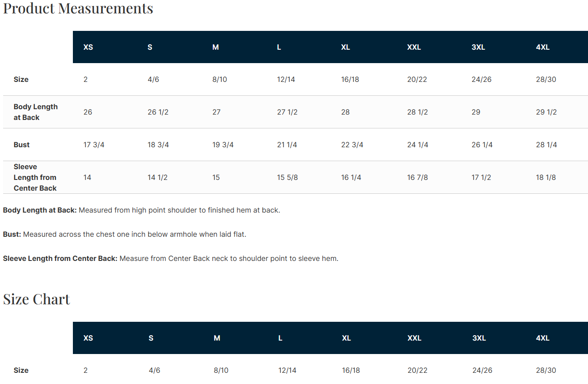Click the 16 7/8 sleeve length value
The height and width of the screenshot is (384, 588).
click(x=418, y=177)
